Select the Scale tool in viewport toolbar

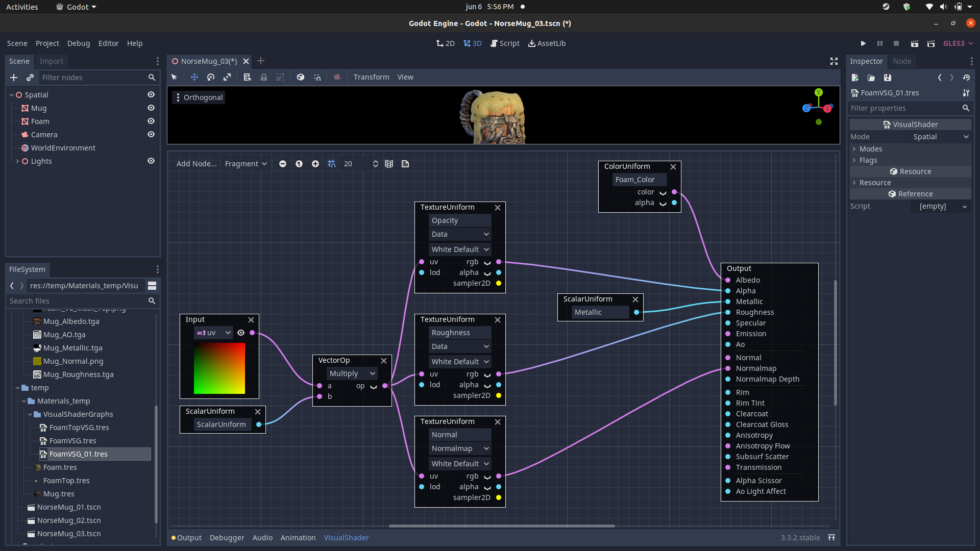click(227, 77)
